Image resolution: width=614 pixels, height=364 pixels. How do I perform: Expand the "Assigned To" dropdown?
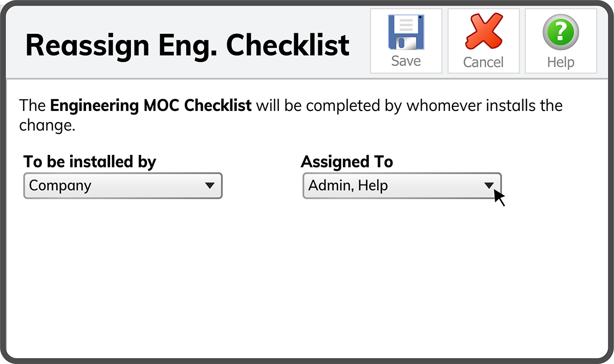click(402, 186)
